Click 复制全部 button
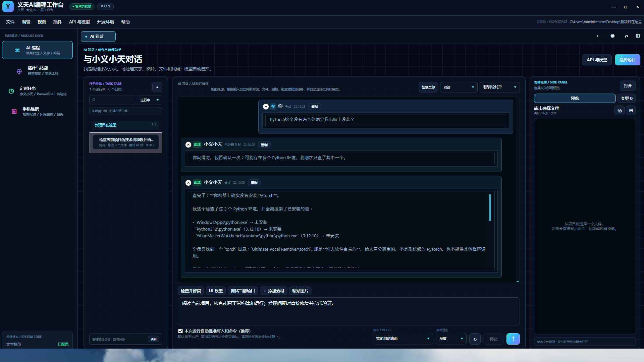This screenshot has height=362, width=644. (428, 87)
